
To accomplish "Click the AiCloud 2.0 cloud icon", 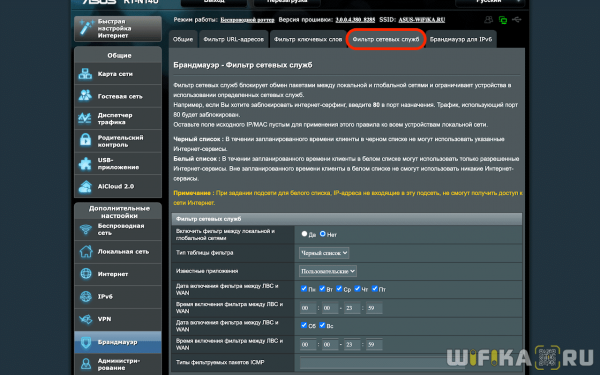I will click(85, 186).
